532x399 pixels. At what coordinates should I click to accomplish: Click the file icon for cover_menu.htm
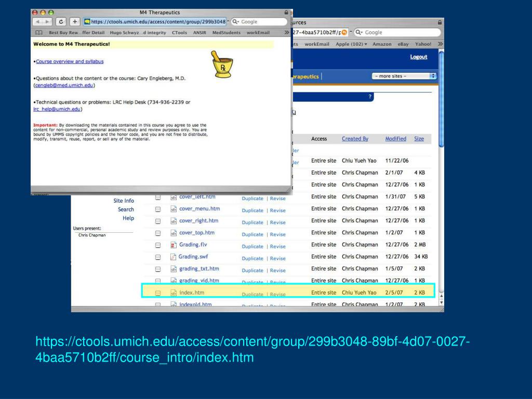point(174,209)
